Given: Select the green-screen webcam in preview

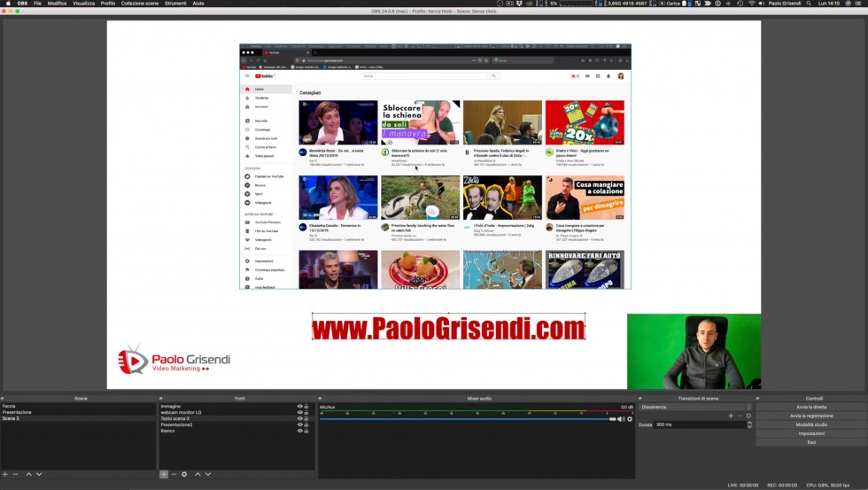Looking at the screenshot, I should pos(694,352).
